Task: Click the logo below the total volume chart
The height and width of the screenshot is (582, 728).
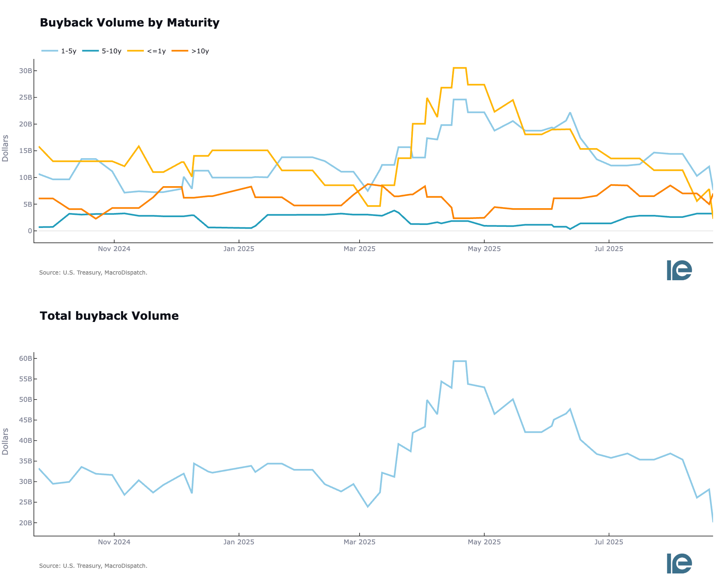Action: 679,563
